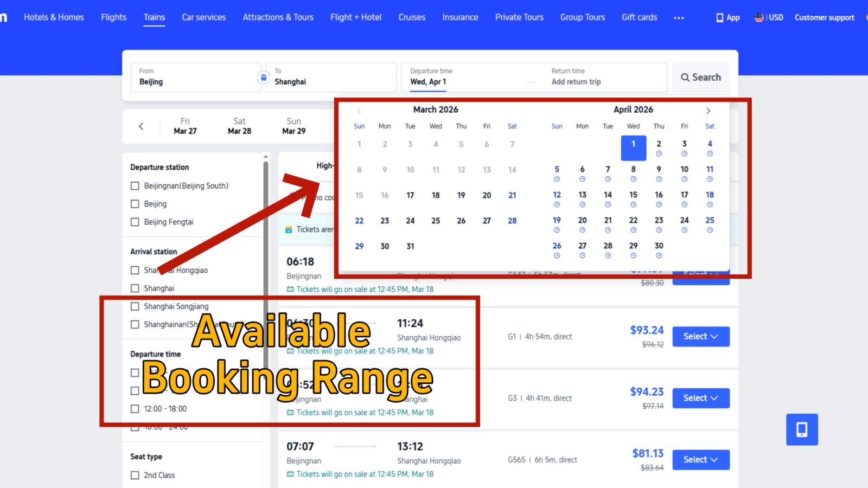Viewport: 868px width, 488px height.
Task: Click calendar icon on 06:18 train sale notice
Action: coord(290,290)
